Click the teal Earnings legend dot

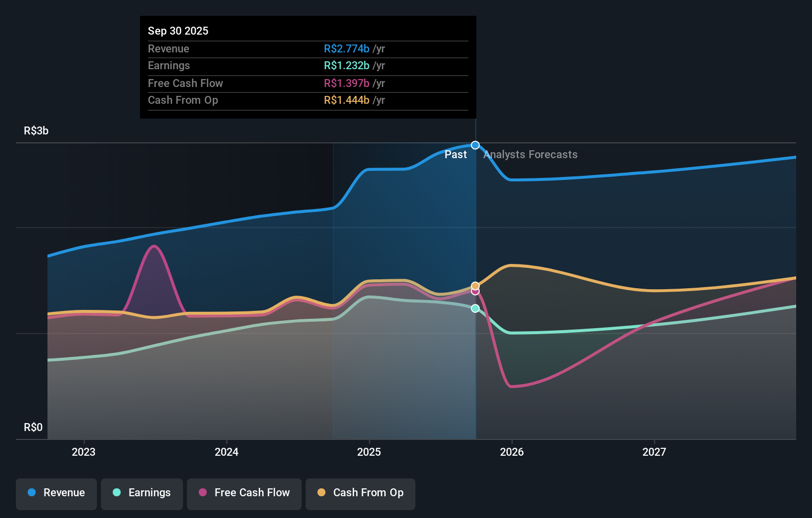click(x=116, y=493)
